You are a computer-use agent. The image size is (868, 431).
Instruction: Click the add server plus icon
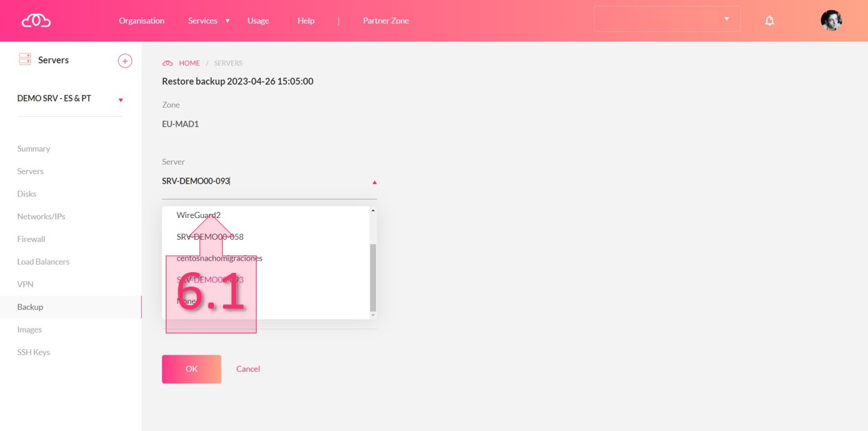[x=125, y=61]
